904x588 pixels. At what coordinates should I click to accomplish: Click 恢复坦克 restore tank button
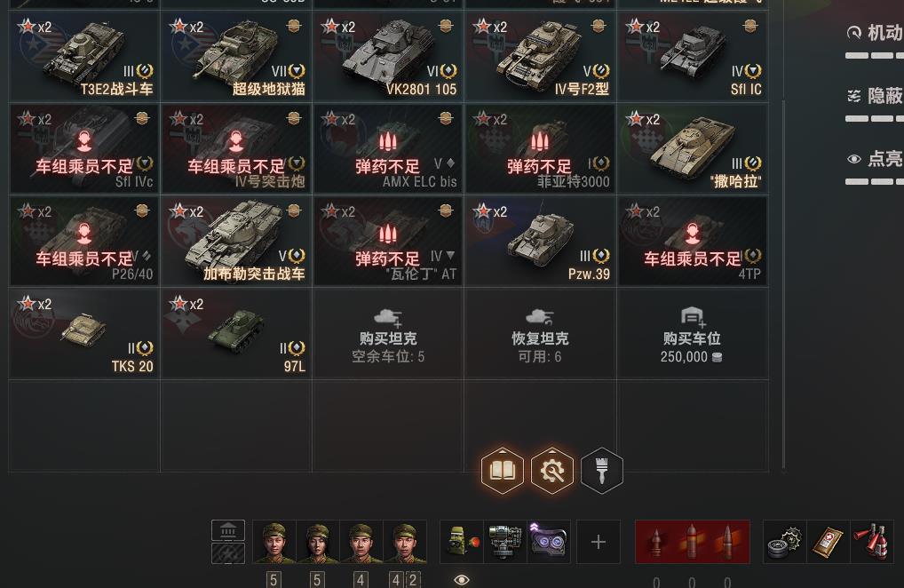point(540,334)
